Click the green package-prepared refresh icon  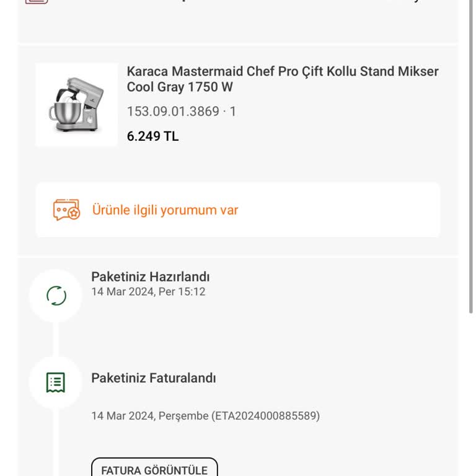tap(56, 296)
